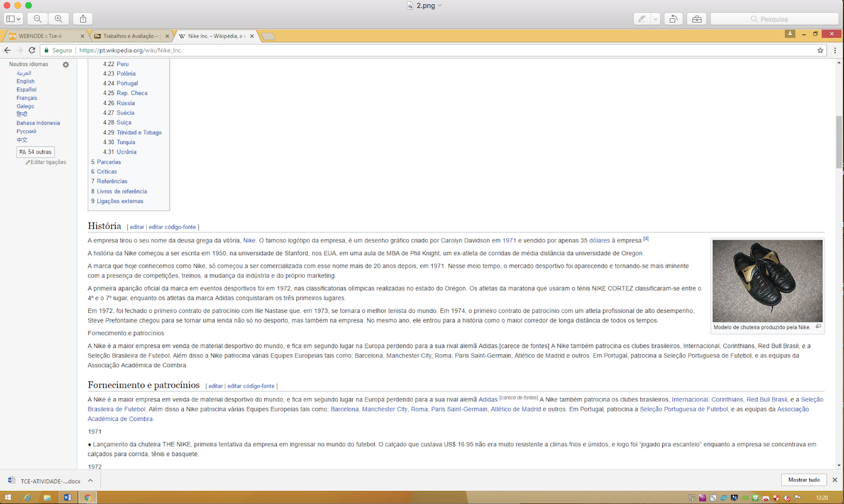Go to section 6 Críticas

[x=106, y=171]
